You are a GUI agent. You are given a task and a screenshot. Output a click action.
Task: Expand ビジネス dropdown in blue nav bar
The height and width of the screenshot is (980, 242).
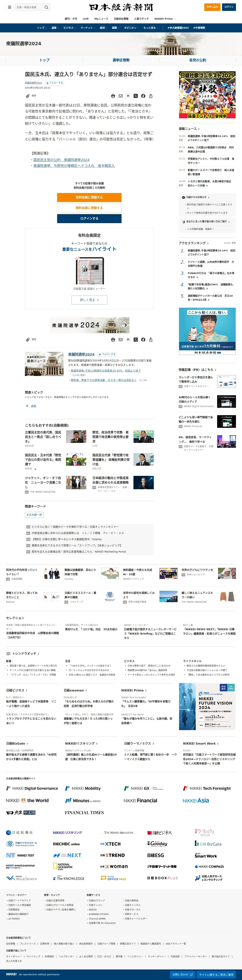pyautogui.click(x=70, y=28)
